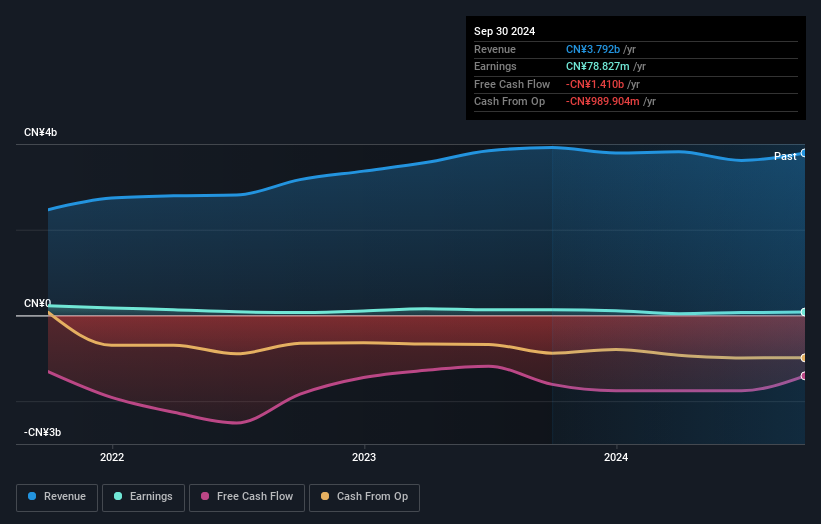Click the -CN¥3b y-axis label
This screenshot has width=821, height=524.
[42, 432]
